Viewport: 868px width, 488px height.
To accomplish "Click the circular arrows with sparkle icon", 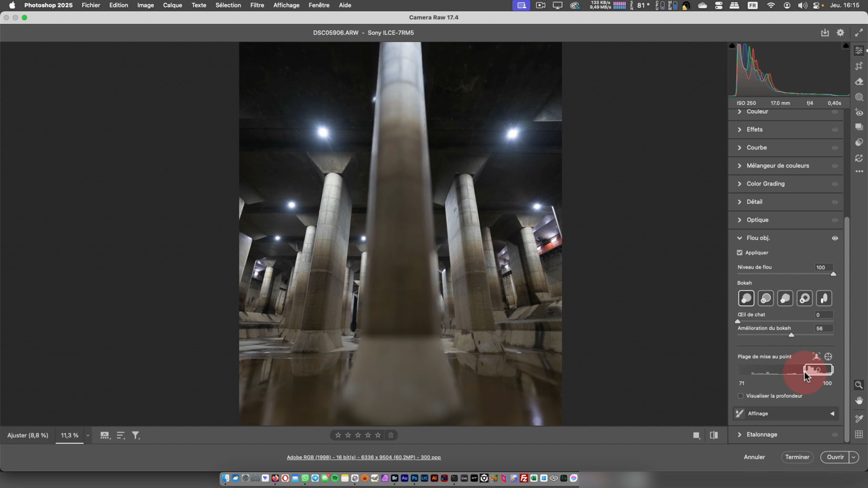I will click(859, 158).
